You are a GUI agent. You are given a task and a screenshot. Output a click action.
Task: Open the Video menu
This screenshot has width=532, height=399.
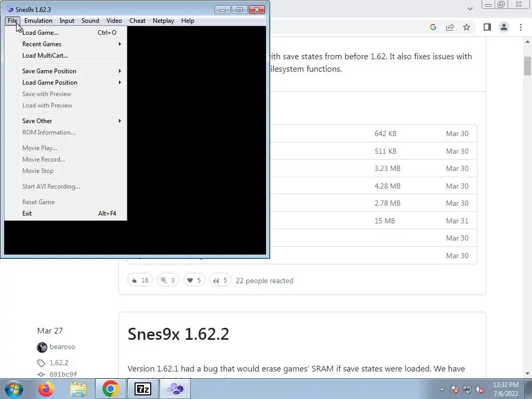coord(114,21)
